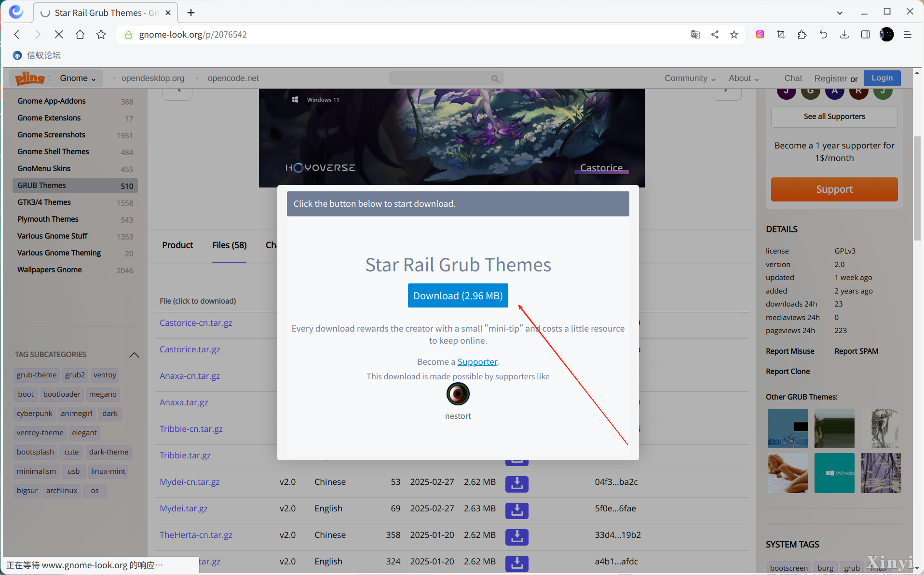Click download icon for Mydei-cn.tar.gz row

(x=517, y=483)
